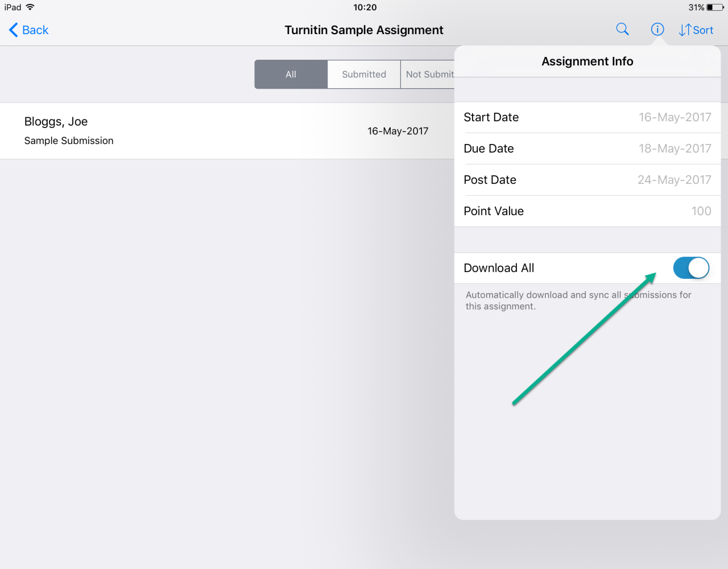Tap the assignment info circle icon
Viewport: 728px width, 569px height.
tap(657, 30)
